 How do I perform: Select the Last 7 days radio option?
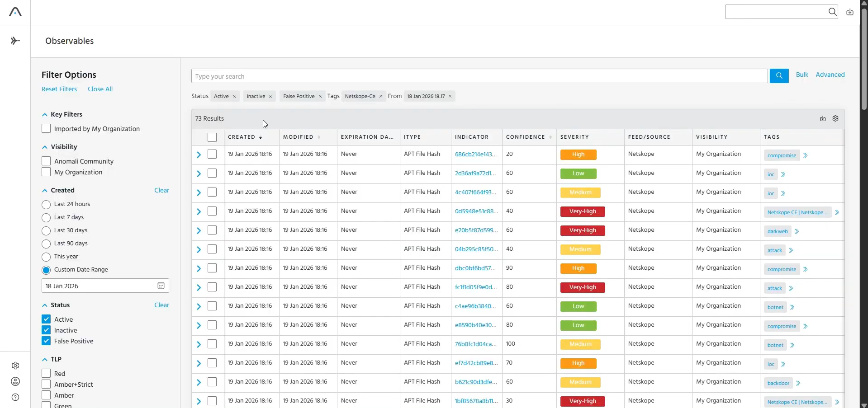46,217
